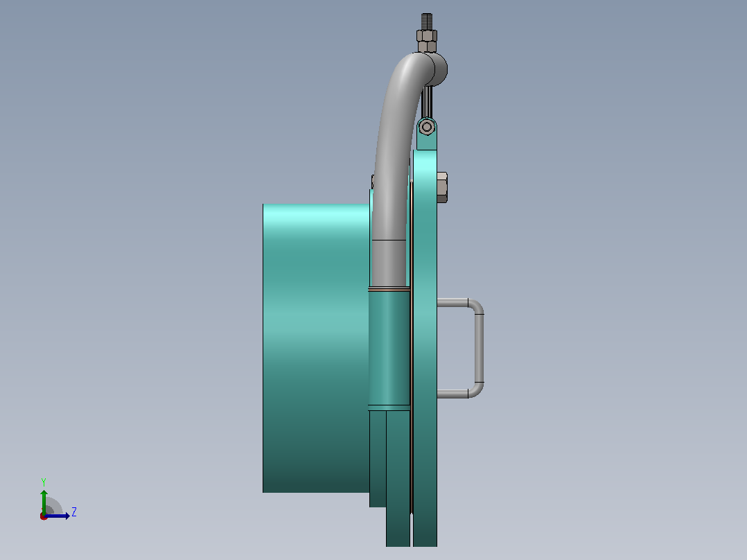Click the round pivot pin in the lug
This screenshot has width=747, height=560.
pos(427,128)
